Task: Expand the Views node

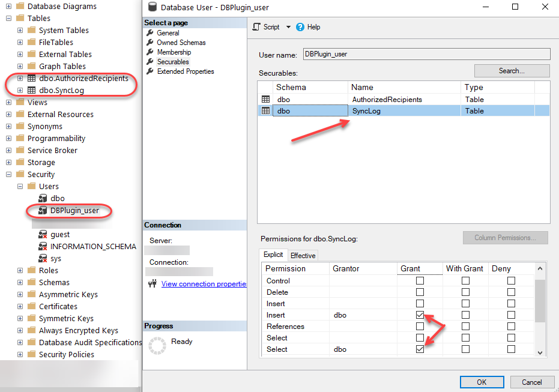Action: [8, 102]
